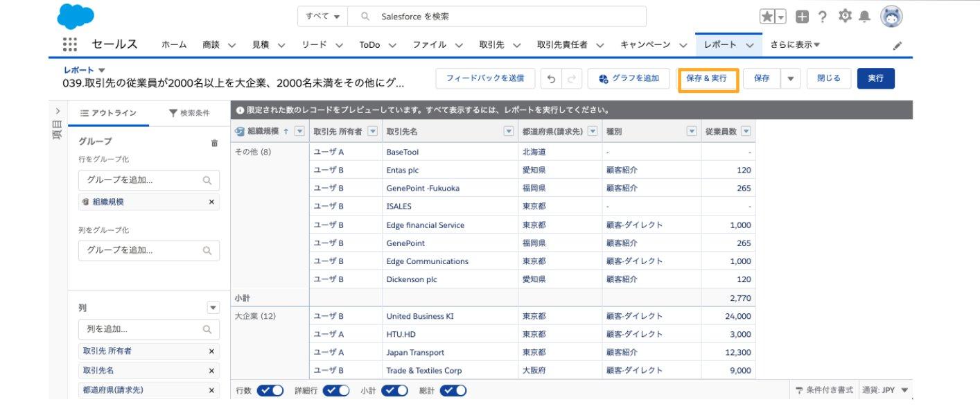Open the リード navigation tab

click(314, 44)
